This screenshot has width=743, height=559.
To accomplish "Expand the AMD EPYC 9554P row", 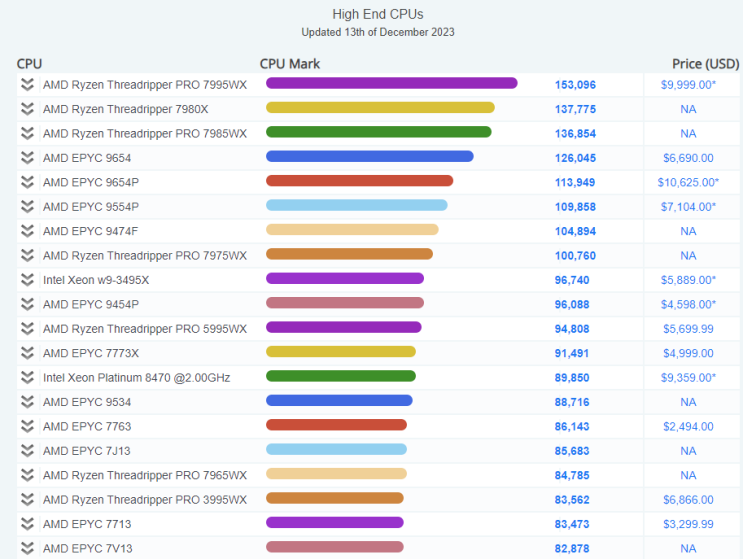I will 27,207.
